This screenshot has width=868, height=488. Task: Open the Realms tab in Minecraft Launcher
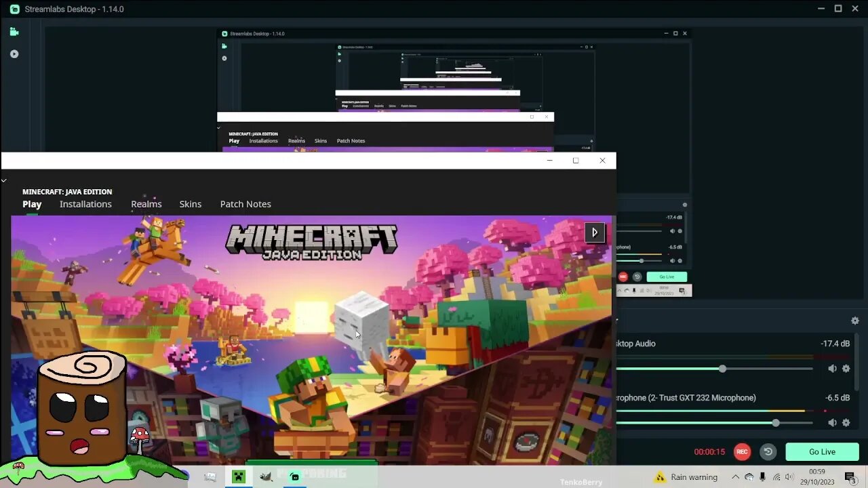146,204
